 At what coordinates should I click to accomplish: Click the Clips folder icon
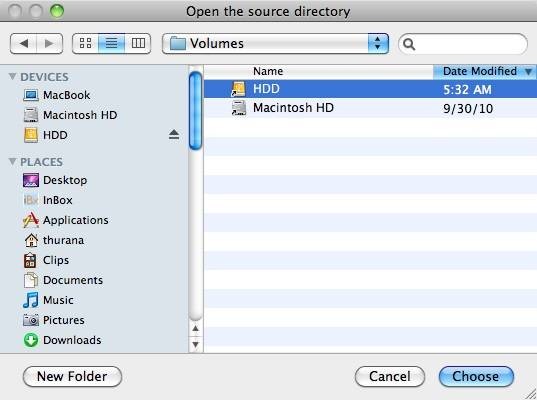30,260
